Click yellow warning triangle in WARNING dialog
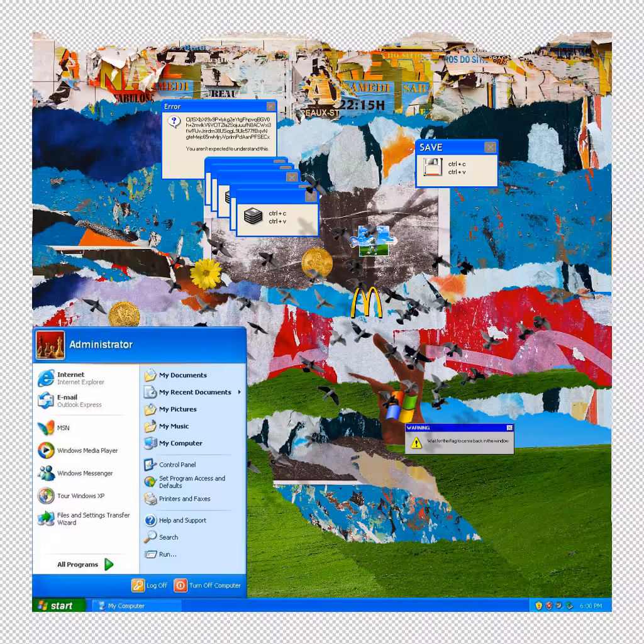This screenshot has width=644, height=644. (x=416, y=442)
